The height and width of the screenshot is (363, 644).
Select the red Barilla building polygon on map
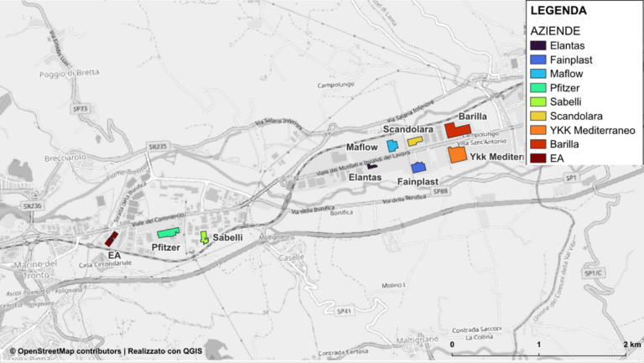pyautogui.click(x=457, y=130)
